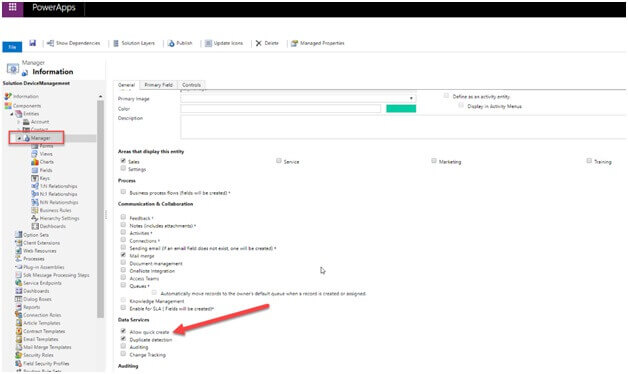Check the Training area checkbox

589,161
